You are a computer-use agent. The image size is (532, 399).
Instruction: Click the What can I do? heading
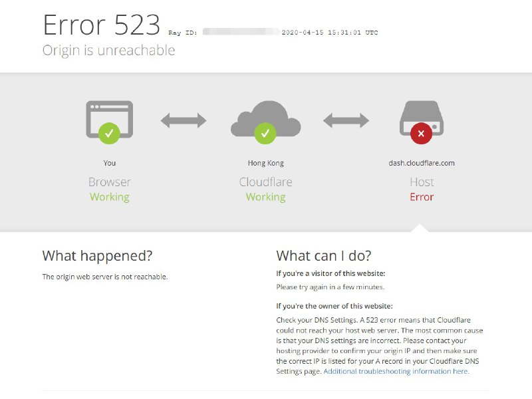[324, 256]
